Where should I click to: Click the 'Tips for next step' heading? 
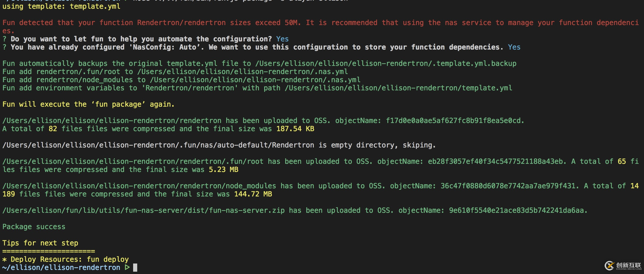pos(40,243)
